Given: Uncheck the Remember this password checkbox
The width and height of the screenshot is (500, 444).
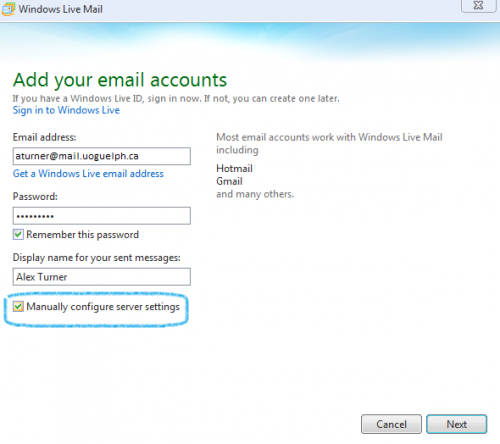Looking at the screenshot, I should pos(18,234).
